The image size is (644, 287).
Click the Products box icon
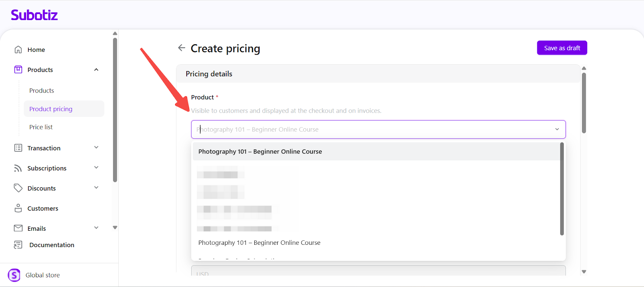click(x=18, y=70)
